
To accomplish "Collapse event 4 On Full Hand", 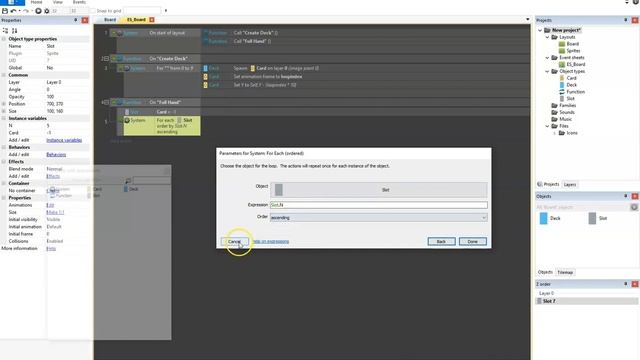I will coord(106,102).
